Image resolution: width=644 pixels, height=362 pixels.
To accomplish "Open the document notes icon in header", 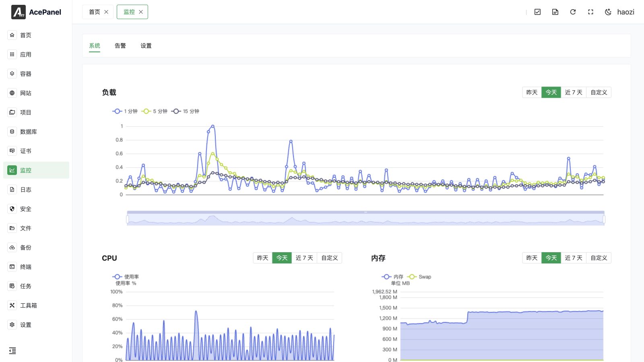I will click(555, 12).
